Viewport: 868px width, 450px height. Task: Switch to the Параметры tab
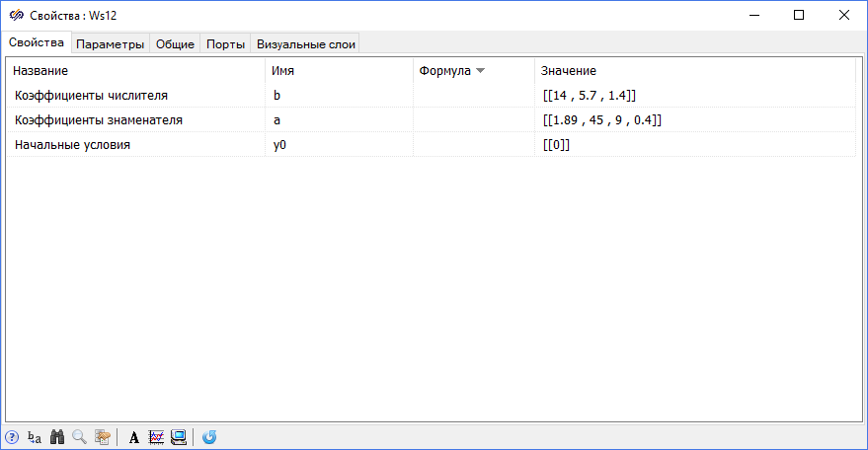pos(111,44)
